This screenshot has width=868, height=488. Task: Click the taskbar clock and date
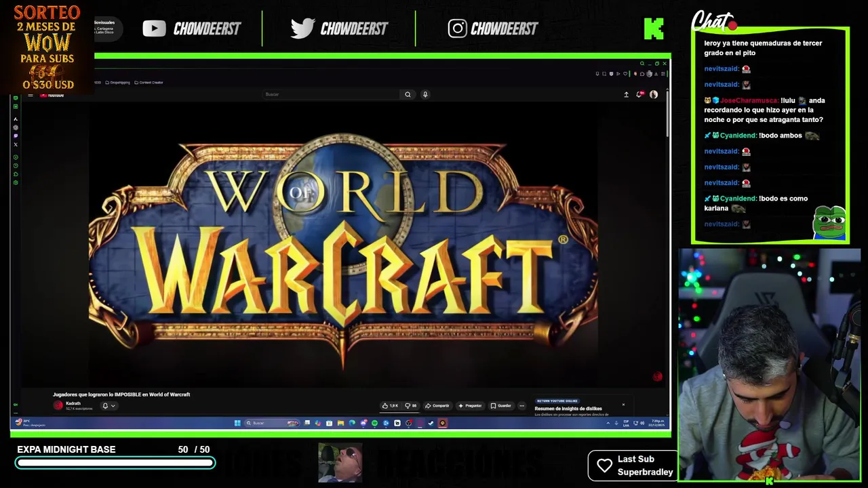pos(656,423)
